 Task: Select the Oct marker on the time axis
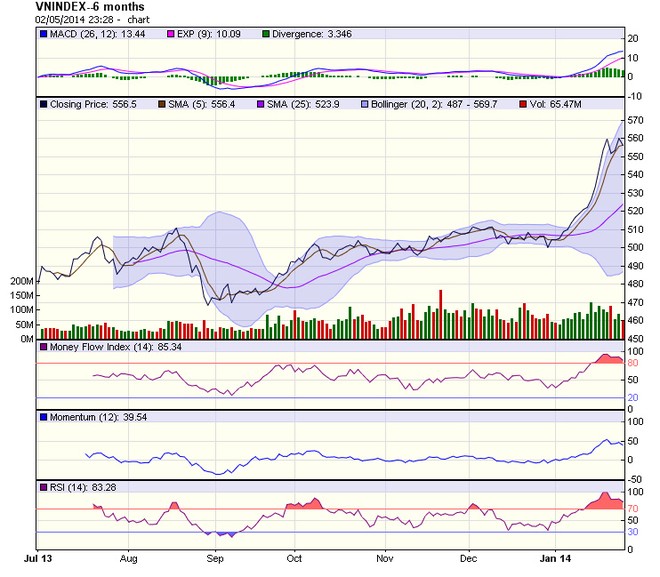tap(295, 551)
